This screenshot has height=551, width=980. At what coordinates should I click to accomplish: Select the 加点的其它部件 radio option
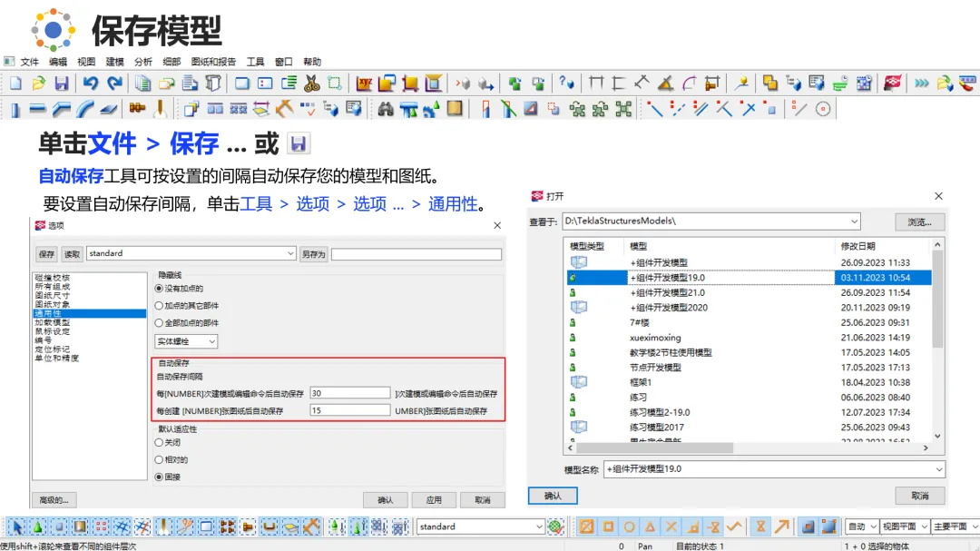[x=159, y=306]
